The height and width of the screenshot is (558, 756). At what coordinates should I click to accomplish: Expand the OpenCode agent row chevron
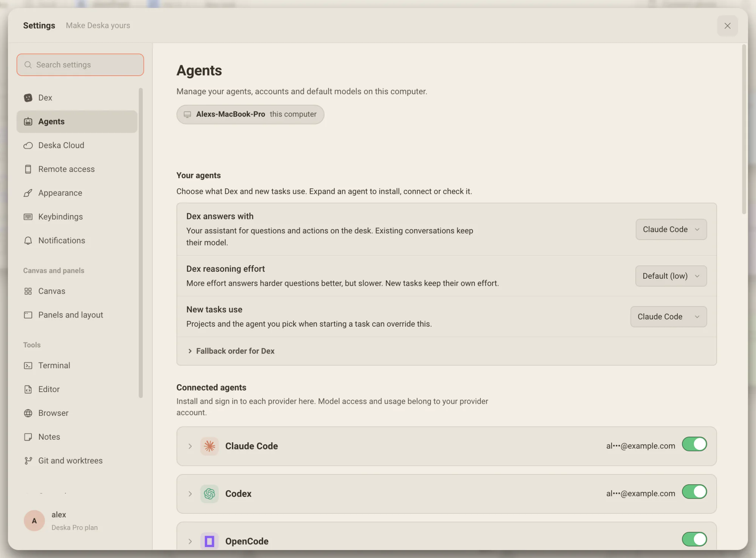(190, 541)
